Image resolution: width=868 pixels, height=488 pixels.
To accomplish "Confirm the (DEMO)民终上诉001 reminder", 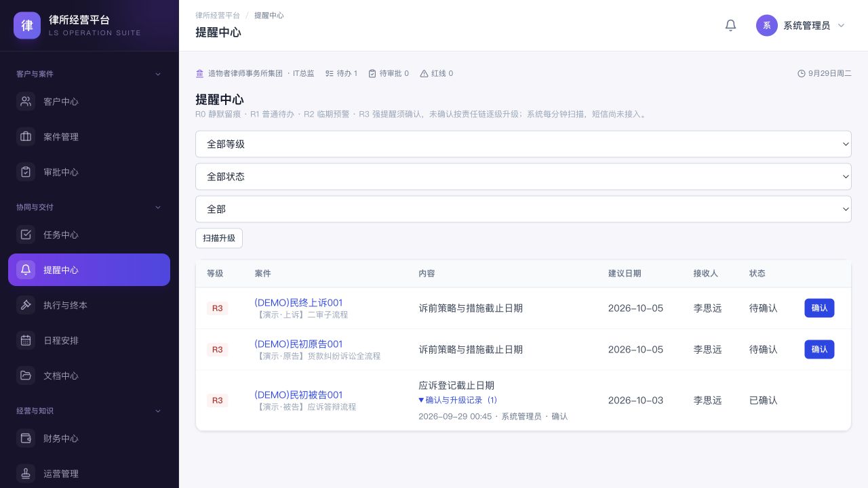I will 819,308.
